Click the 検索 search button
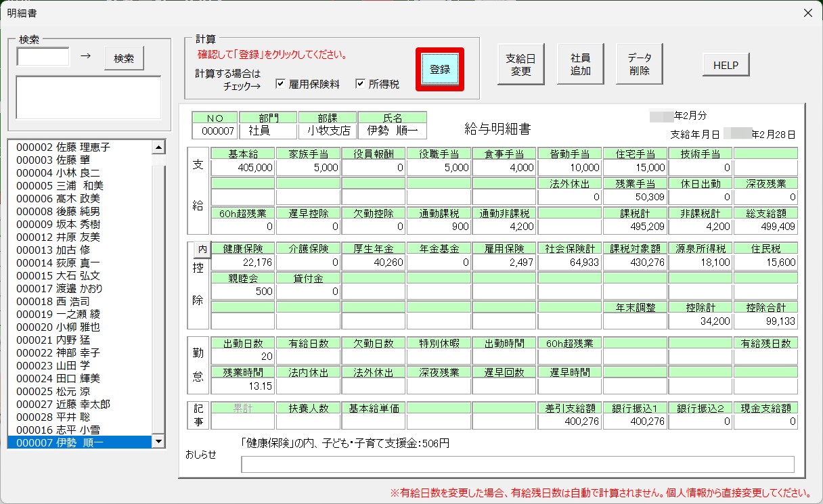Image resolution: width=823 pixels, height=504 pixels. pos(124,59)
